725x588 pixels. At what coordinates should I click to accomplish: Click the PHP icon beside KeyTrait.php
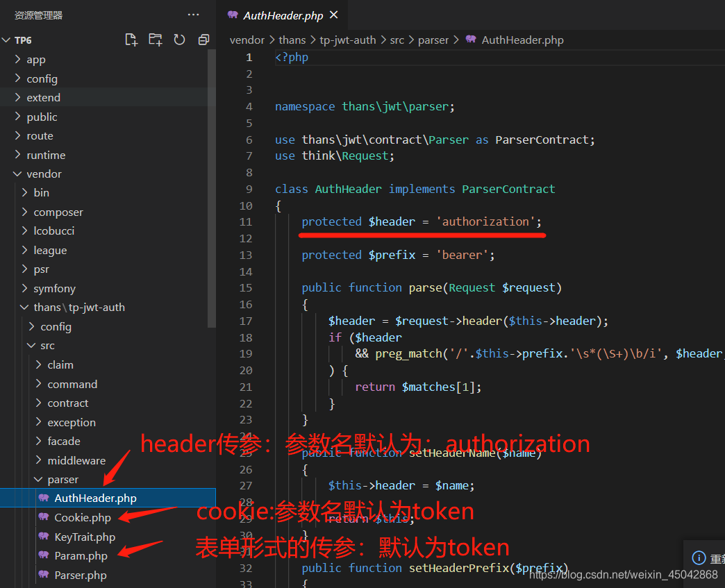(x=44, y=537)
